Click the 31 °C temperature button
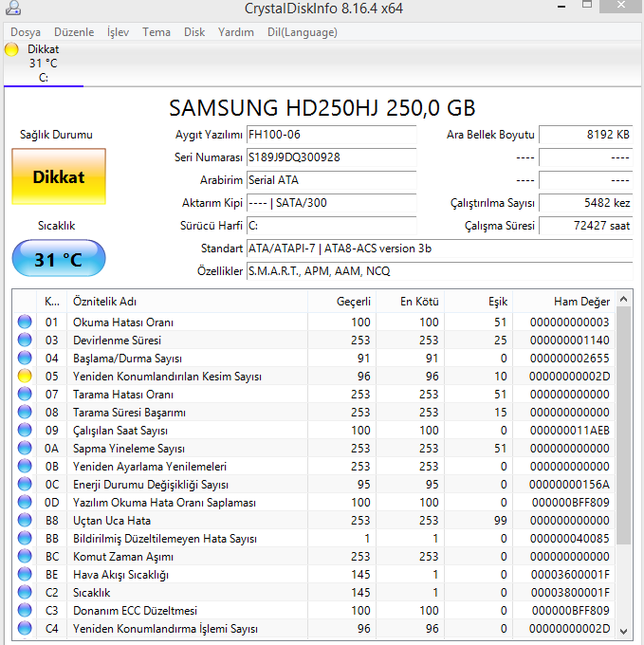The height and width of the screenshot is (645, 644). coord(59,259)
